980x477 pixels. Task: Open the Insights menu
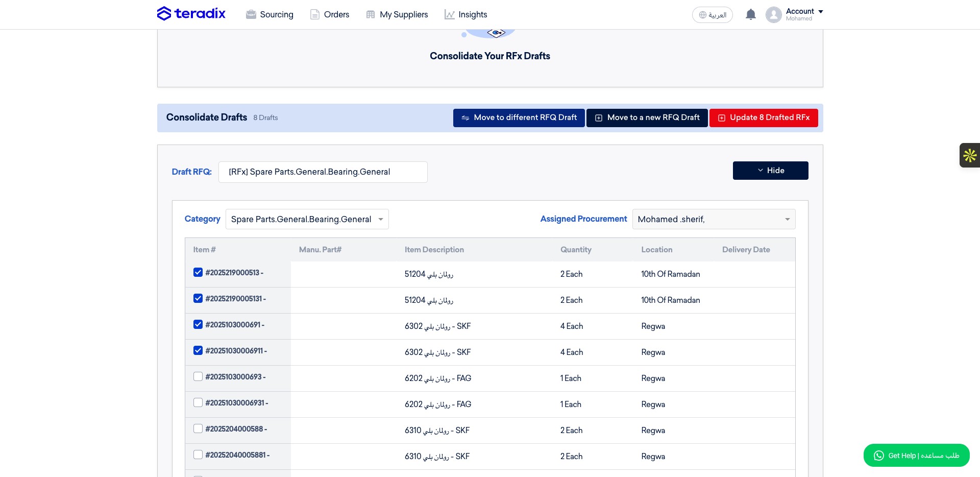pos(465,14)
